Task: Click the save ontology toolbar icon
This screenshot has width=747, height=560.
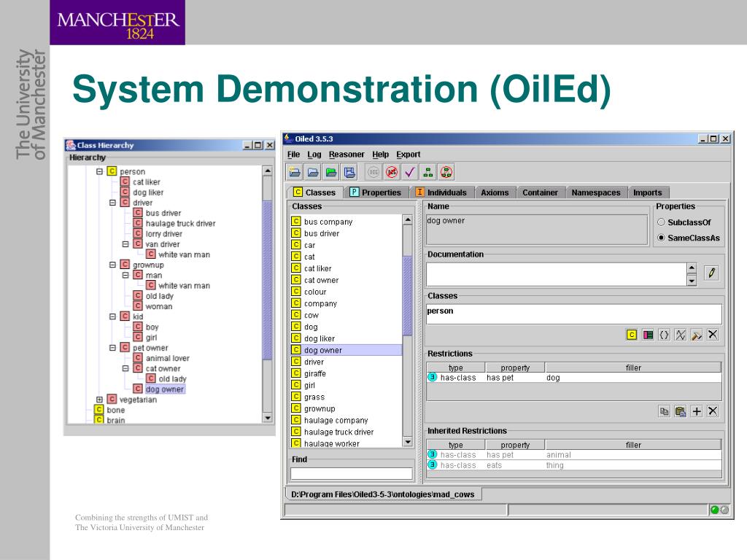Action: coord(349,172)
